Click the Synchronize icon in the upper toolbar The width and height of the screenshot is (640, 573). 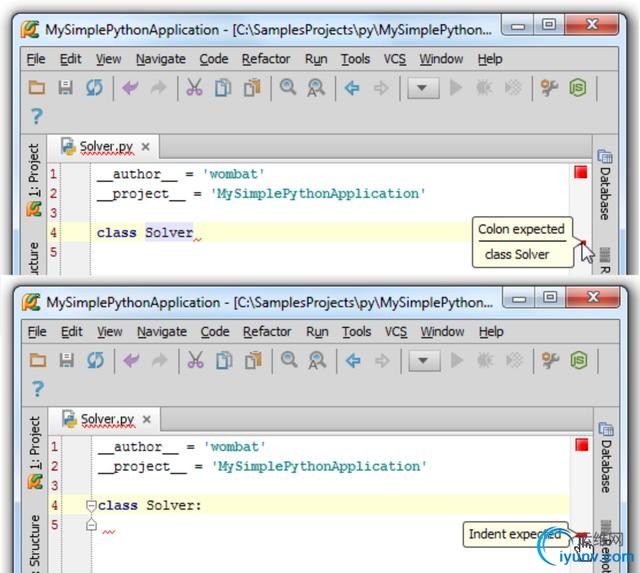(x=94, y=87)
